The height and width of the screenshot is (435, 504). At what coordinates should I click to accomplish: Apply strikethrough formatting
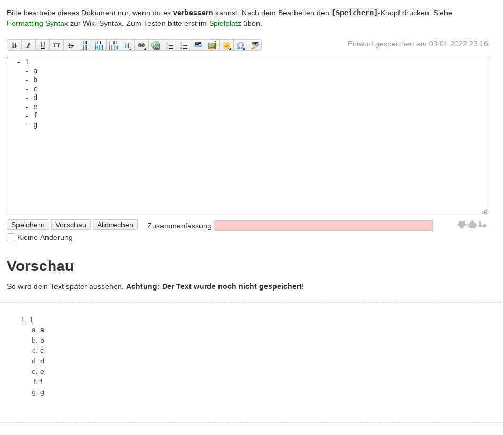[x=71, y=45]
